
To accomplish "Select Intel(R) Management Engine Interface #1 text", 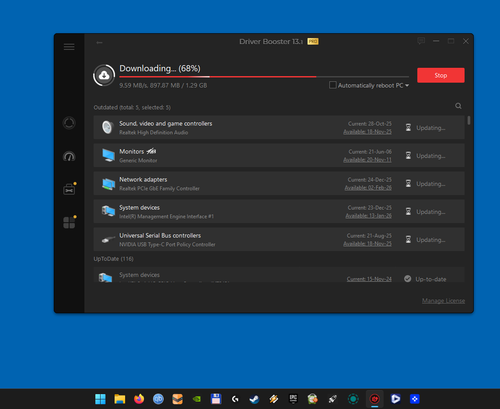I will [x=166, y=216].
